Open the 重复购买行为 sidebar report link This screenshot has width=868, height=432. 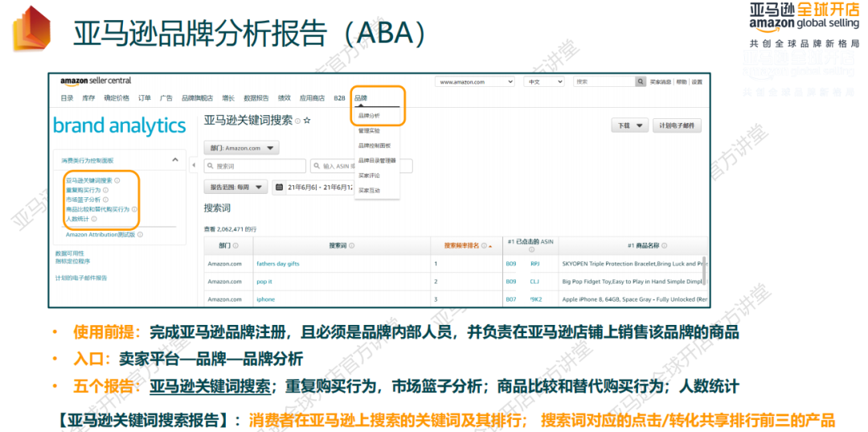pos(83,190)
